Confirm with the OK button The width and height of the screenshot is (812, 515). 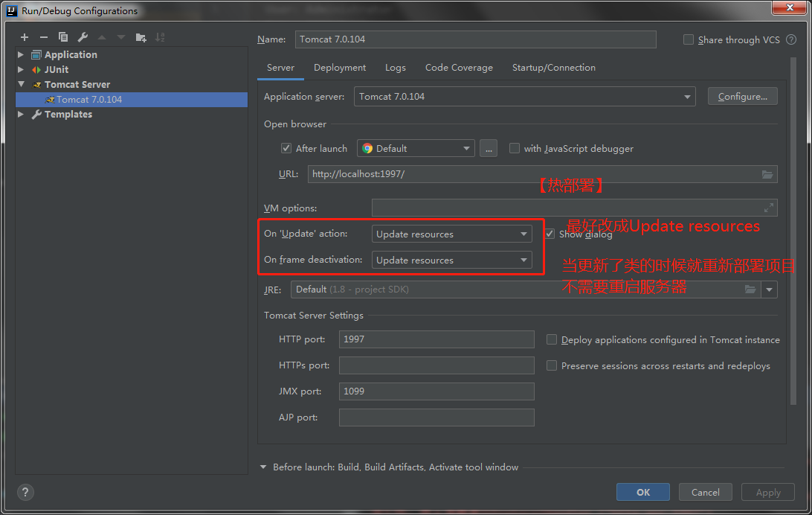(642, 492)
